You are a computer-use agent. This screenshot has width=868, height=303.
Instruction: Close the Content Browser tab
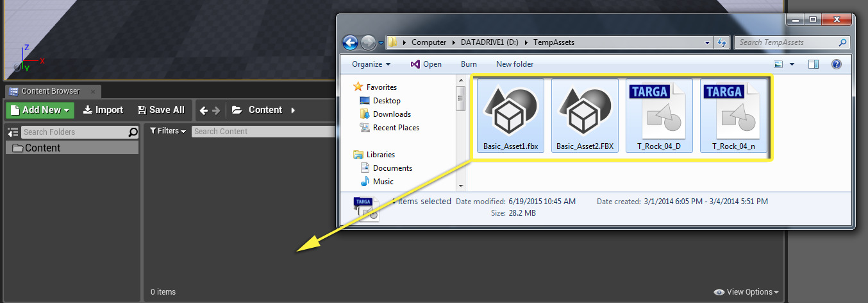click(94, 91)
